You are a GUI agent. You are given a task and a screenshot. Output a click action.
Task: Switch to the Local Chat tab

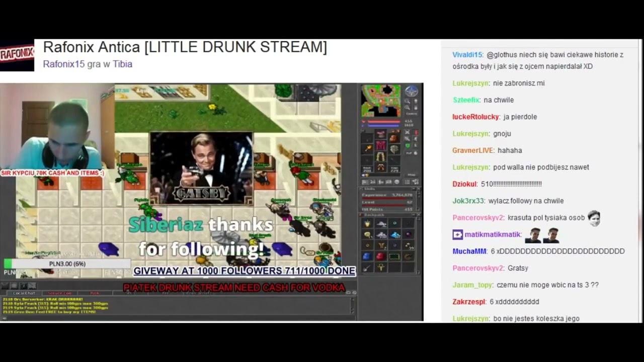pos(24,293)
